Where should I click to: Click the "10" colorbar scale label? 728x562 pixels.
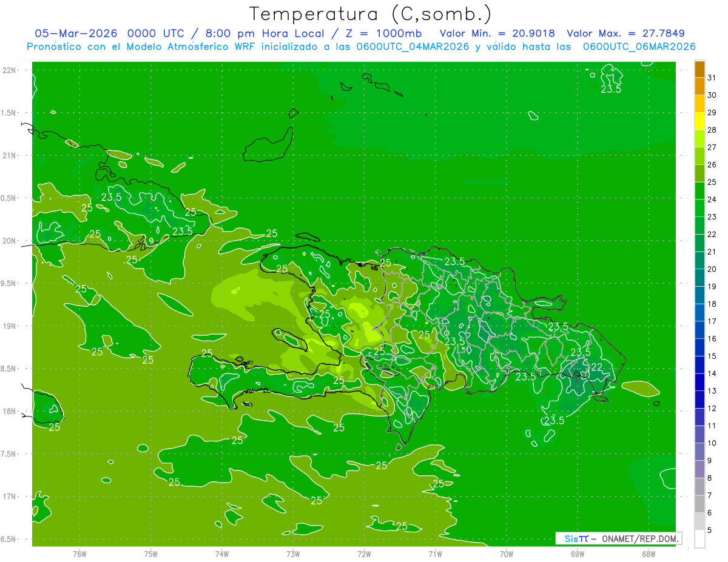click(x=712, y=443)
